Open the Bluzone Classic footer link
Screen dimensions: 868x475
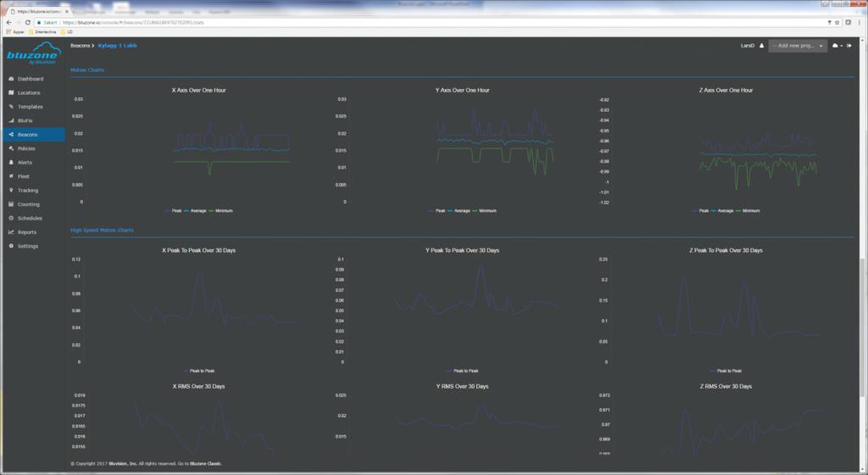click(x=205, y=463)
